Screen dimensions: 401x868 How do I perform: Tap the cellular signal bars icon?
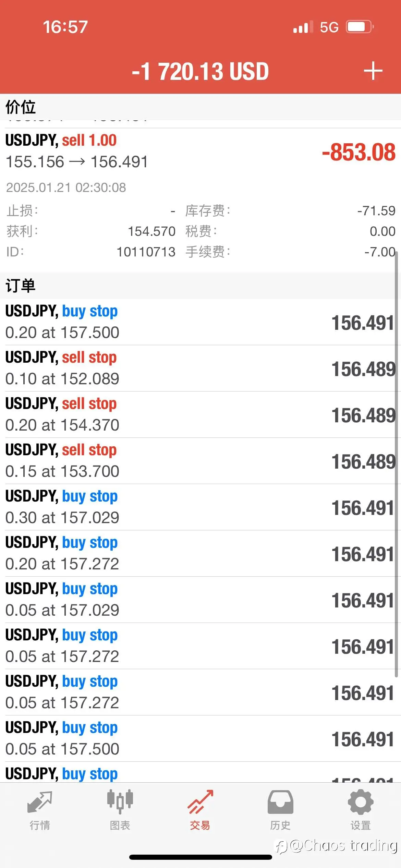point(303,27)
